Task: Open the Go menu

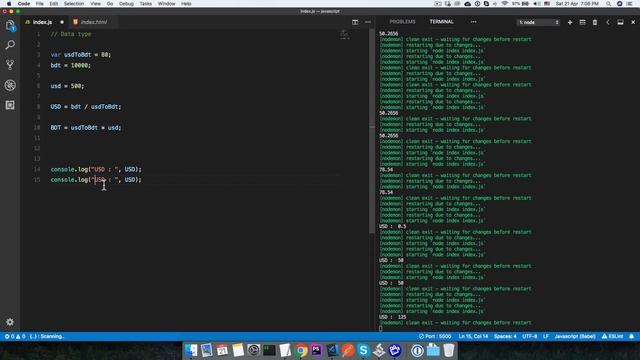Action: tap(110, 4)
